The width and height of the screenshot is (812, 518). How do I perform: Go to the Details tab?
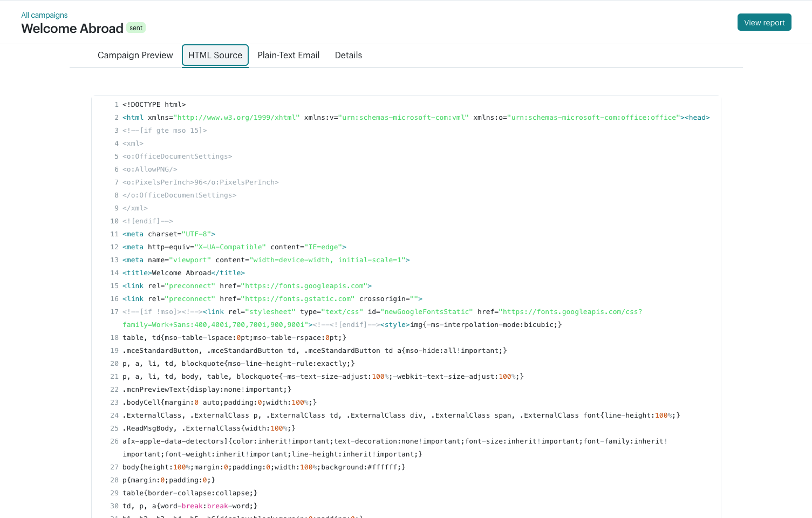coord(348,56)
